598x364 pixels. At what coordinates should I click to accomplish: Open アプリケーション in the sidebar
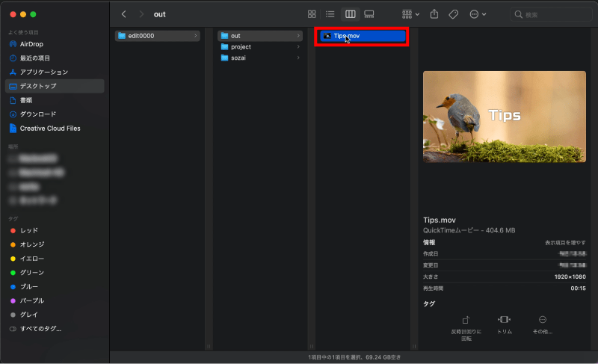pos(55,72)
